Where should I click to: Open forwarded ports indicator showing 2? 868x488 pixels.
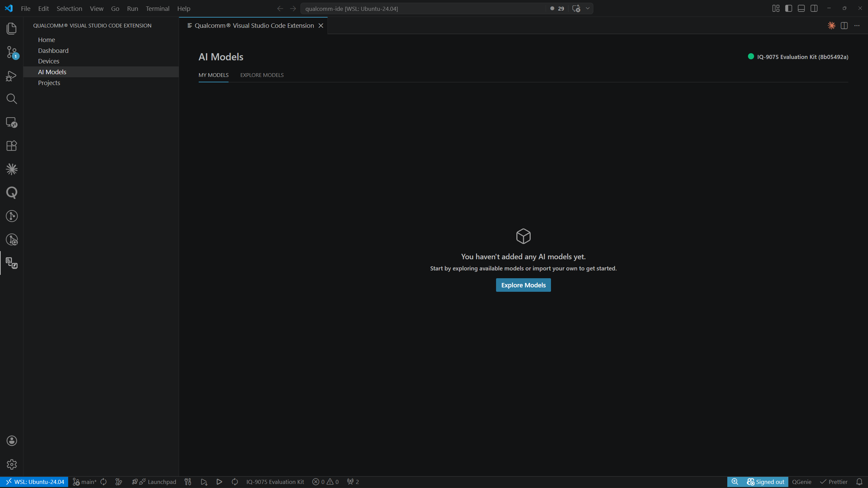[x=353, y=482]
